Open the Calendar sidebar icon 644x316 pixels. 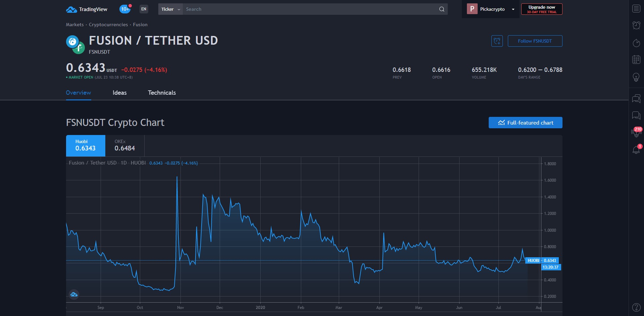point(636,60)
